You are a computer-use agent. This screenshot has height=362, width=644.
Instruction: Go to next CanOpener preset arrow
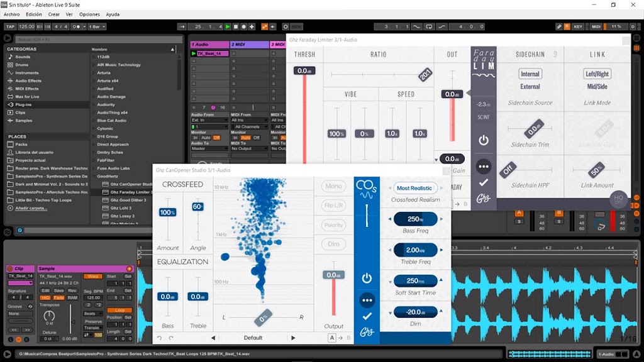pos(293,337)
